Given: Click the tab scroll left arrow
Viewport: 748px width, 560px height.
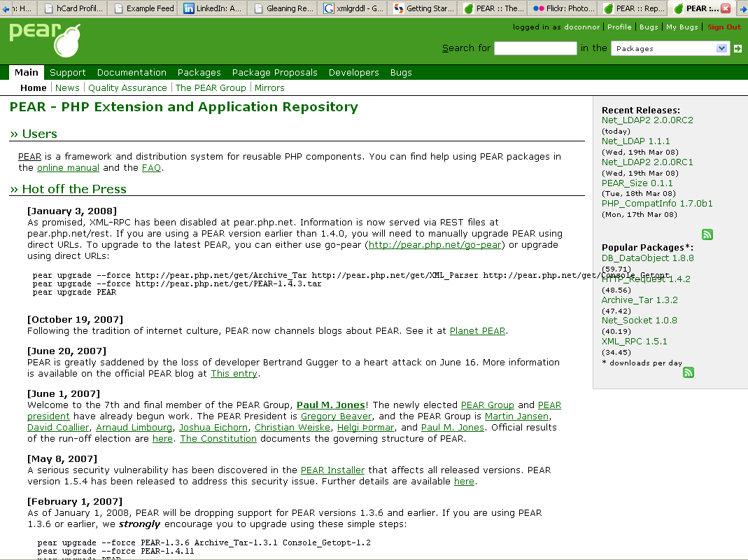Looking at the screenshot, I should 6,8.
